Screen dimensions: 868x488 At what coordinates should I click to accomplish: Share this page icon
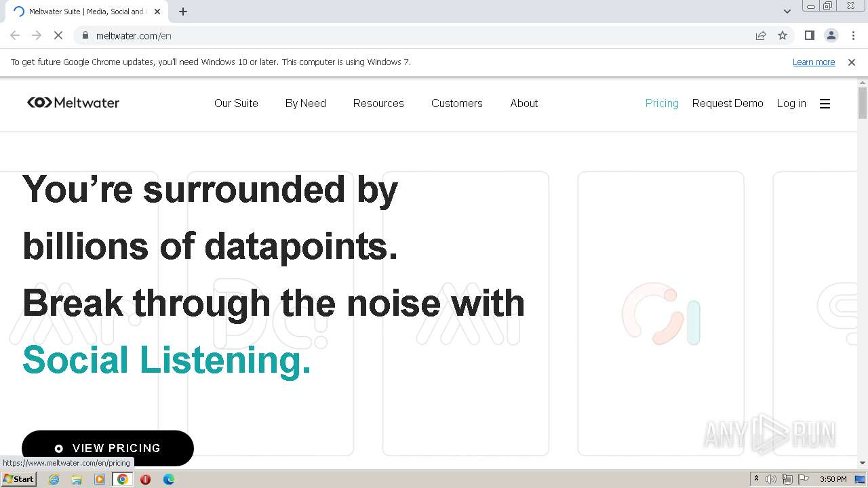761,35
